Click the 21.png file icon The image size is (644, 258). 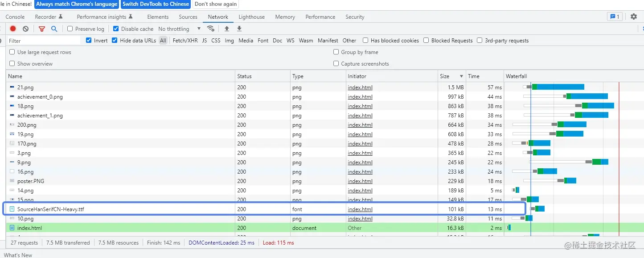12,87
